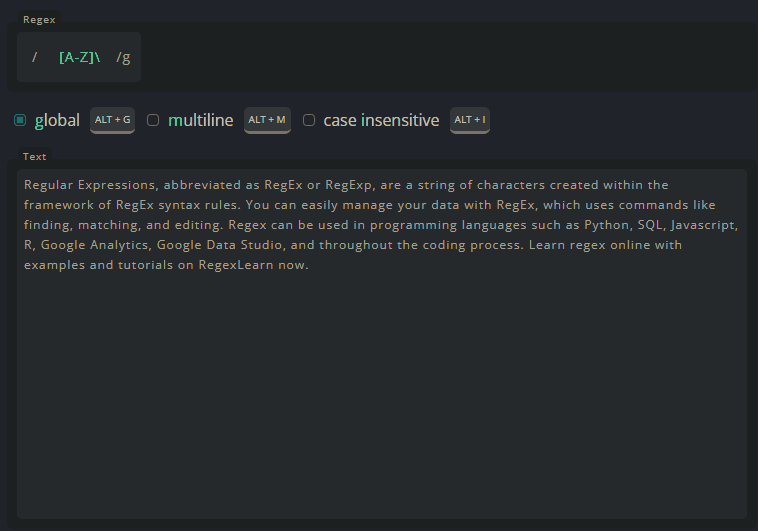758x531 pixels.
Task: Enable the case insensitive checkbox
Action: 309,120
